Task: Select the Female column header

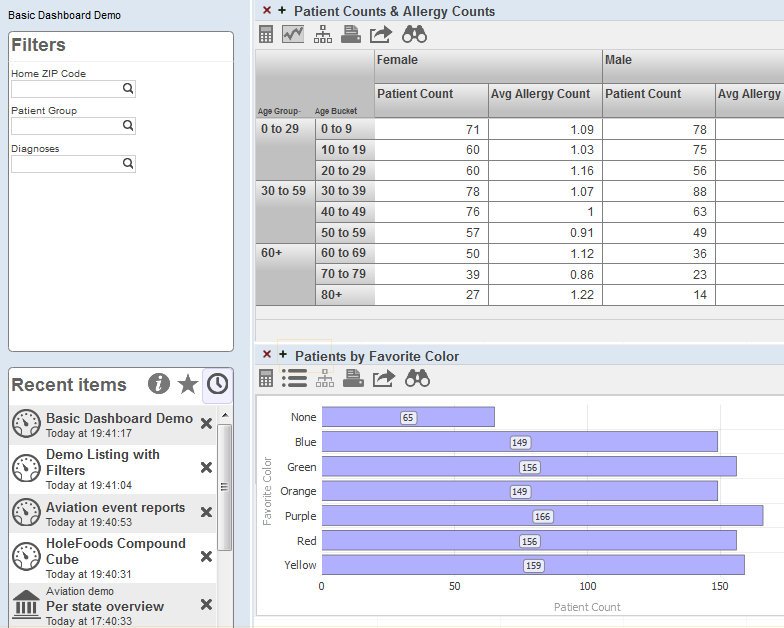Action: coord(488,66)
